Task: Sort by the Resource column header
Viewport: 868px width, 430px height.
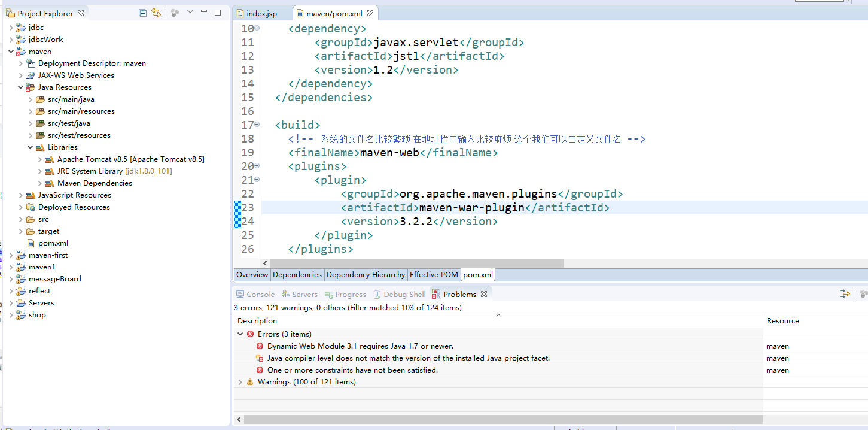Action: coord(815,320)
